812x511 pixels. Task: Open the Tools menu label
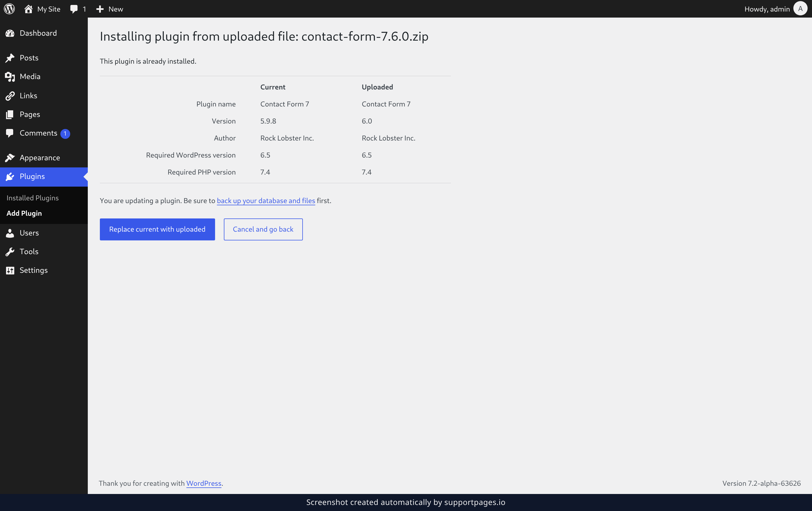click(x=29, y=252)
